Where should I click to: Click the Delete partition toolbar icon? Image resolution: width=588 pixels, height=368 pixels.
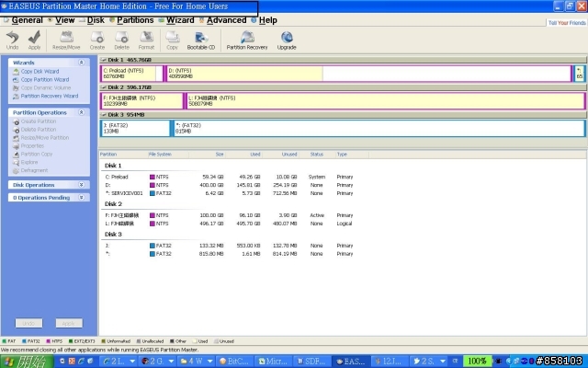[121, 40]
